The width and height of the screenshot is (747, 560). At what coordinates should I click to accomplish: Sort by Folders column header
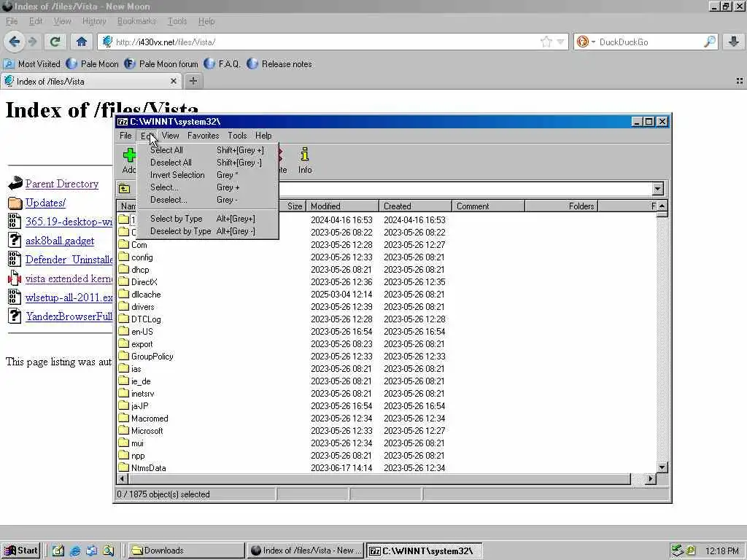tap(562, 206)
